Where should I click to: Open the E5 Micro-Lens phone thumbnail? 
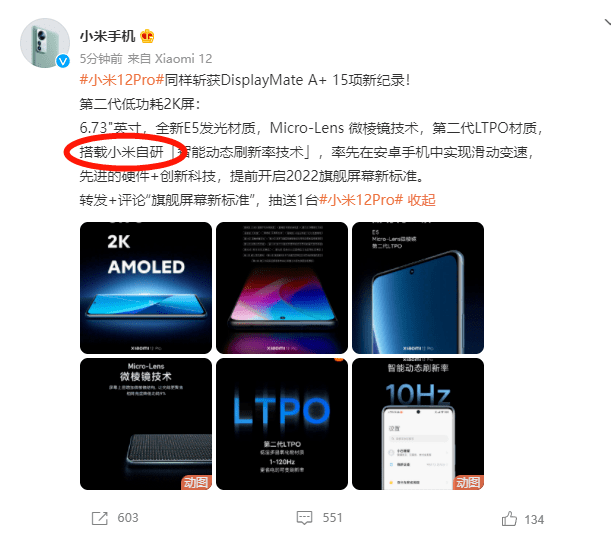pyautogui.click(x=418, y=288)
